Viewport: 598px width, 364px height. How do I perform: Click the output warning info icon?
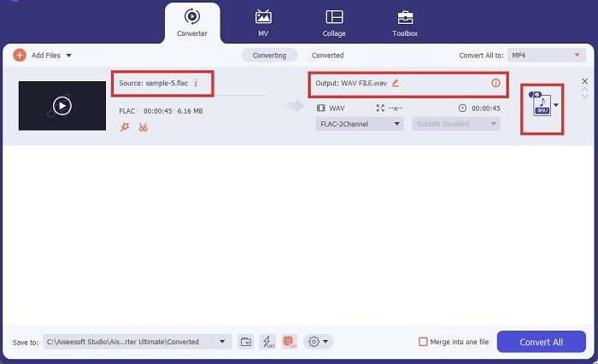coord(495,83)
